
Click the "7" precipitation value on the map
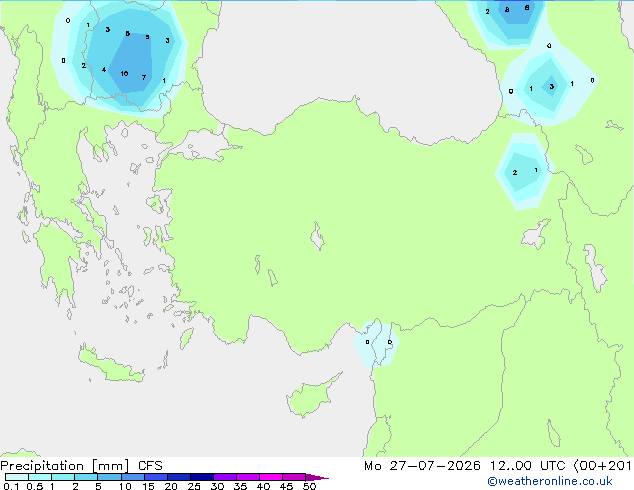(144, 77)
